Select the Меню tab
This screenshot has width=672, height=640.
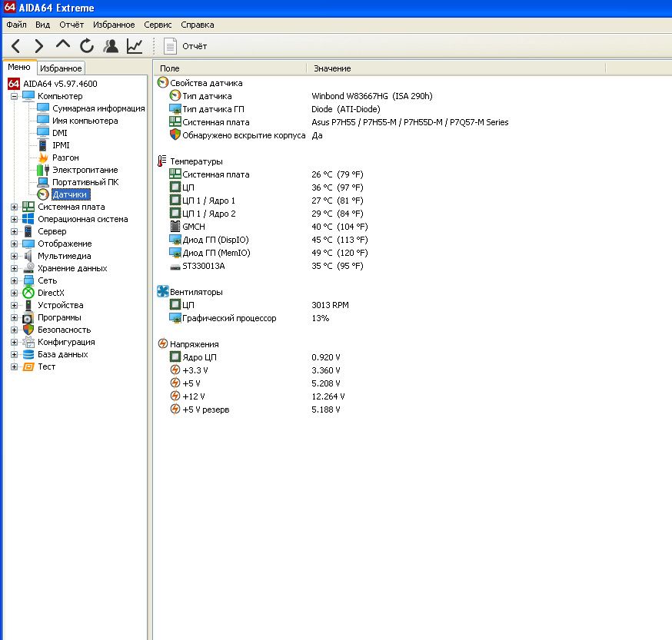[19, 68]
